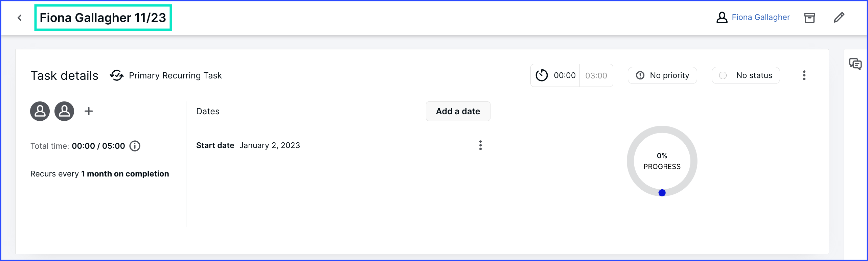Screen dimensions: 868x261
Task: Open the Fiona Gallagher client link
Action: (761, 17)
